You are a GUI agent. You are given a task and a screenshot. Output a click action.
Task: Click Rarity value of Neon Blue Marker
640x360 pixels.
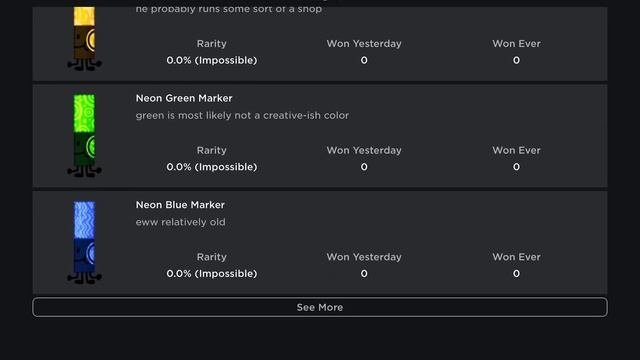pos(212,273)
